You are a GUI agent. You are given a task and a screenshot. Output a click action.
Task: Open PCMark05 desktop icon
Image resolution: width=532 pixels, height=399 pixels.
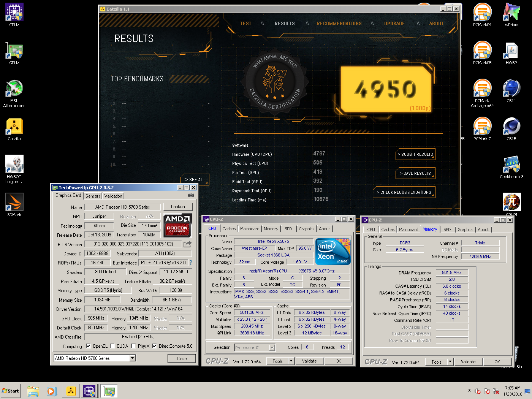coord(482,53)
